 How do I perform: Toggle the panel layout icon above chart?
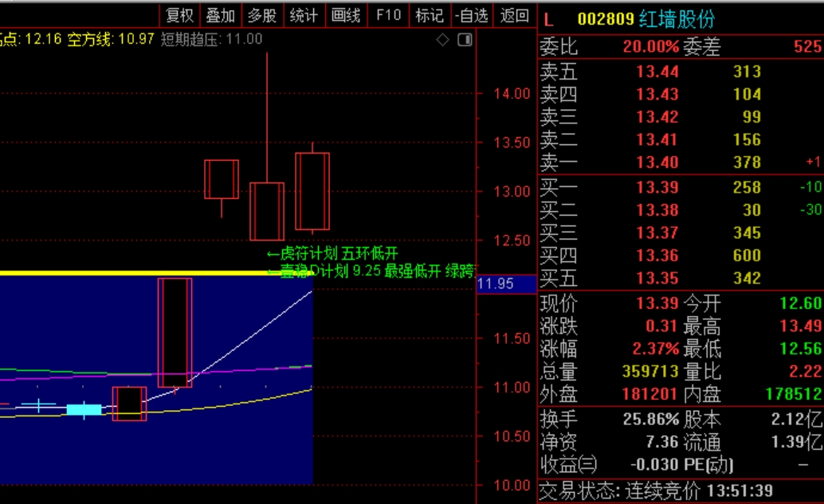click(465, 39)
